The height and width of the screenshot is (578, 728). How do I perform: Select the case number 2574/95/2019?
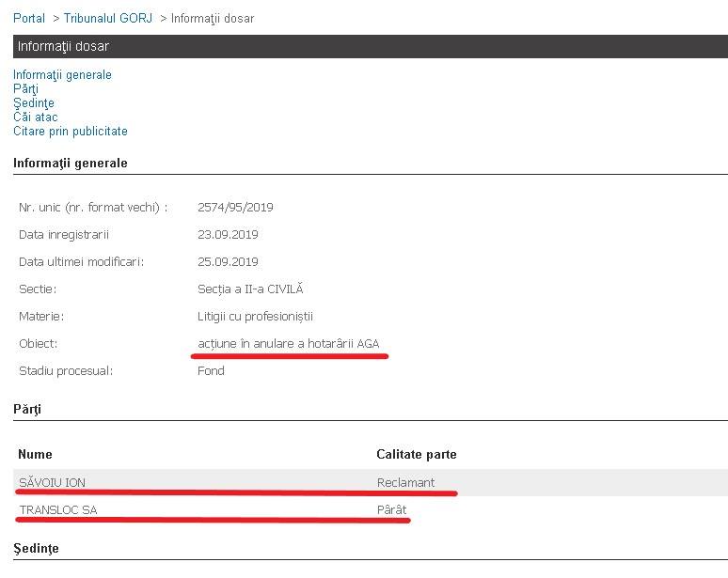[x=235, y=208]
